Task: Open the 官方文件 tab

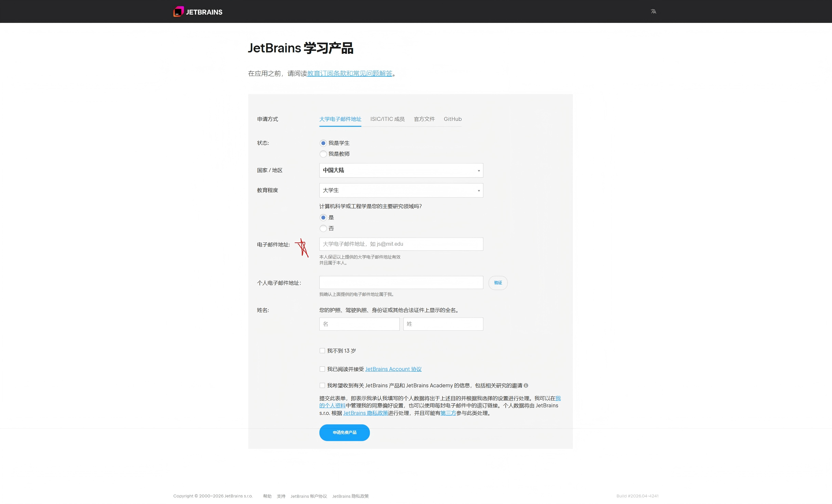Action: point(424,119)
